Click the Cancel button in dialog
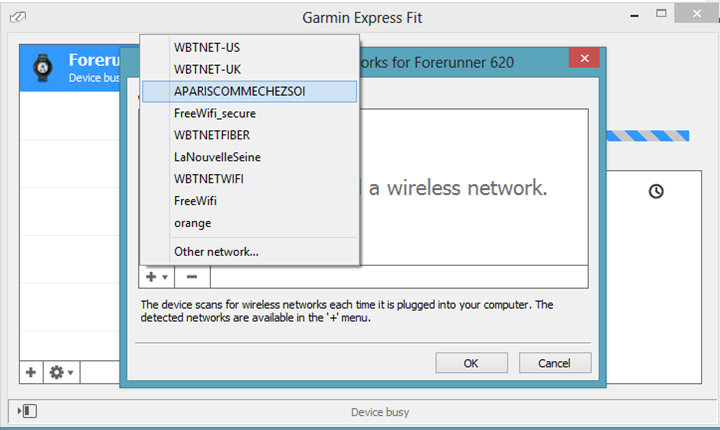The height and width of the screenshot is (430, 720). [555, 363]
